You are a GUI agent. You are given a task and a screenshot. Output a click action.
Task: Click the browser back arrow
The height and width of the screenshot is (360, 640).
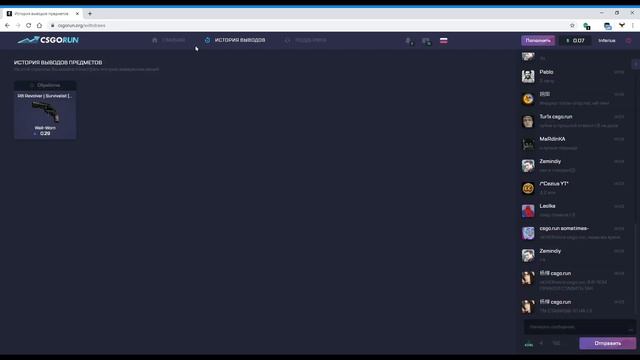tap(7, 25)
